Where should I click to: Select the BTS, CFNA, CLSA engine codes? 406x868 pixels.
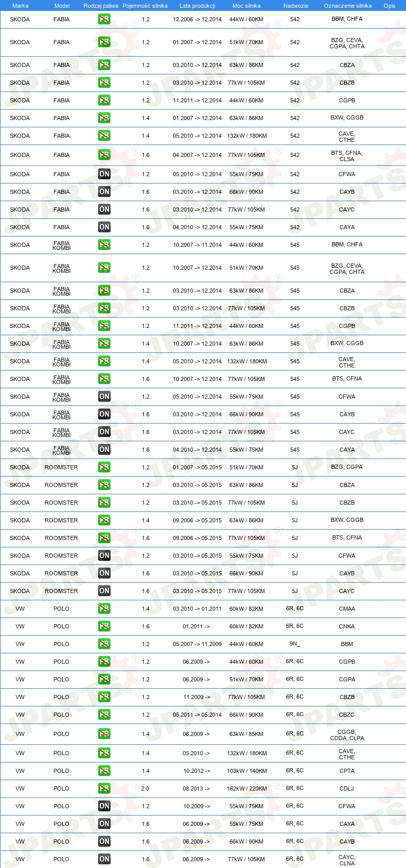347,156
